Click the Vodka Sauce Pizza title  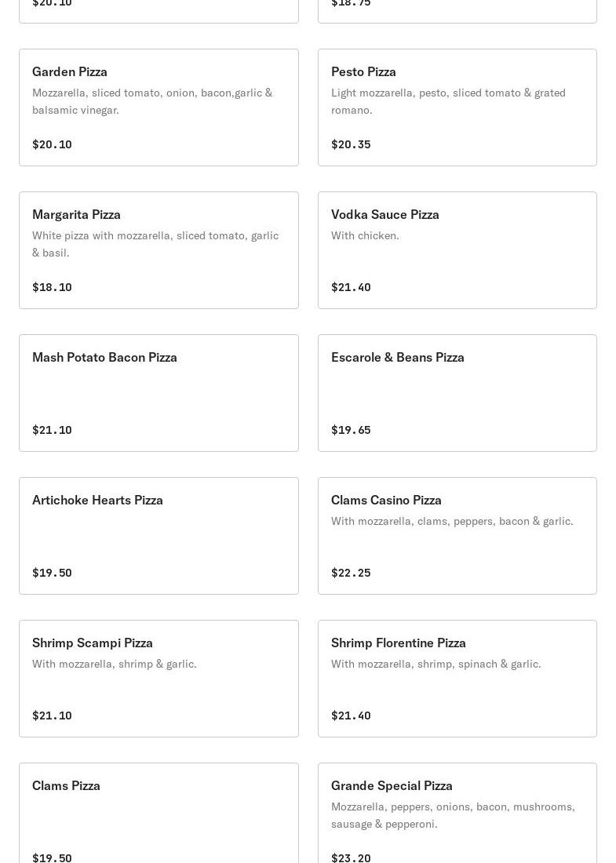(385, 214)
